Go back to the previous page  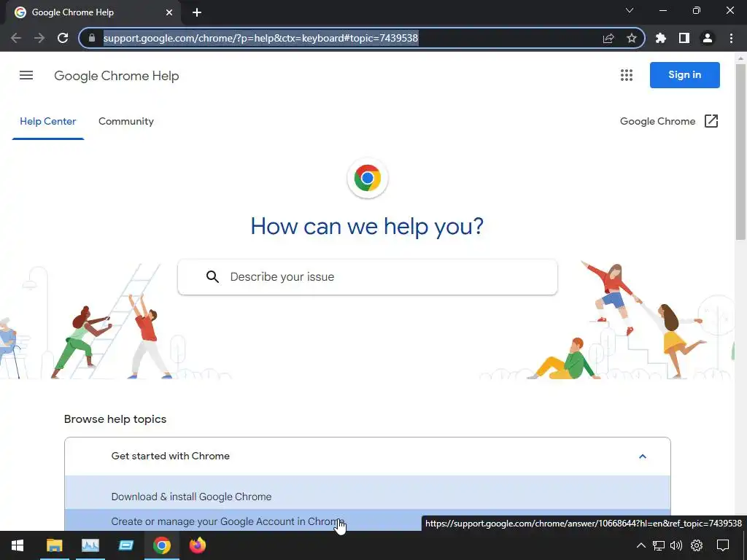click(16, 38)
